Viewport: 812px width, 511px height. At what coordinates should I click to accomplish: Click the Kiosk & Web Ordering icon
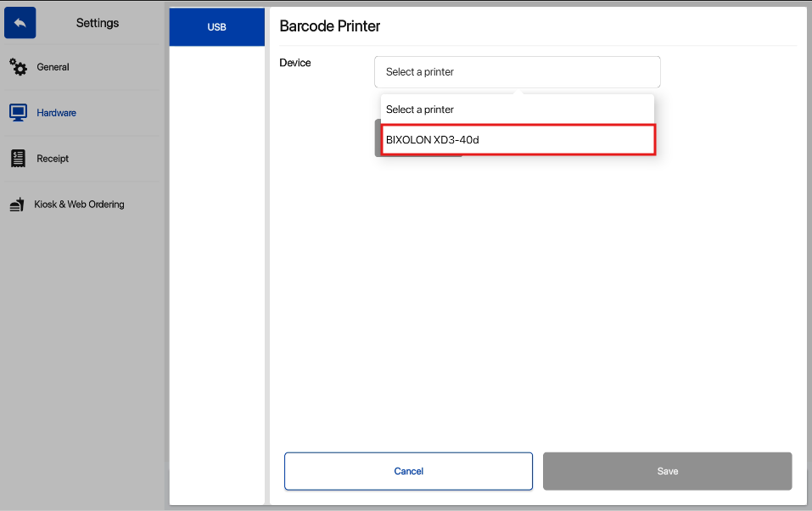click(x=17, y=205)
